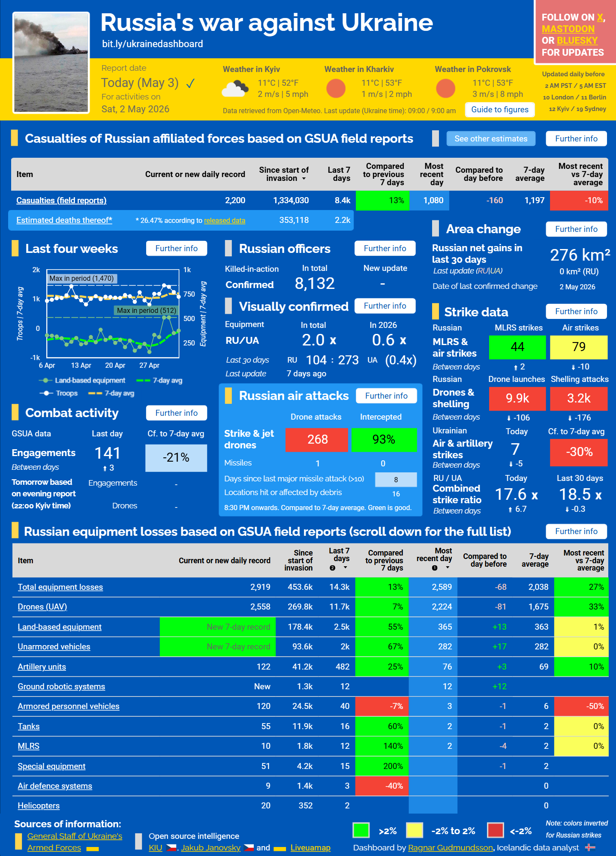The image size is (616, 856).
Task: Open the Total equipment losses link
Action: pyautogui.click(x=60, y=587)
